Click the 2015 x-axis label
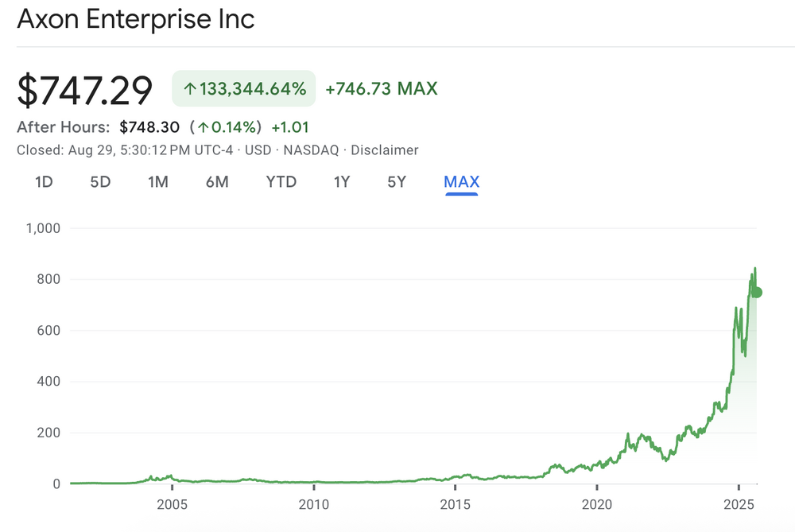The image size is (795, 532). (455, 504)
